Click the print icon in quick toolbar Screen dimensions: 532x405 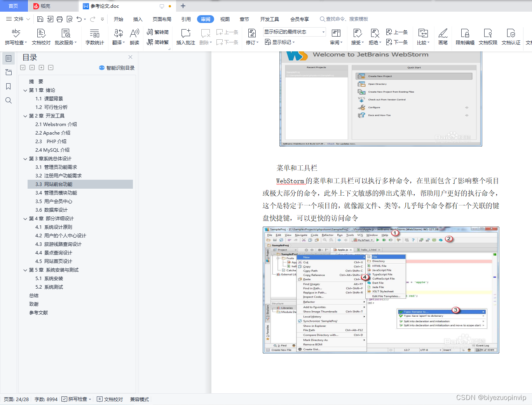[x=59, y=19]
